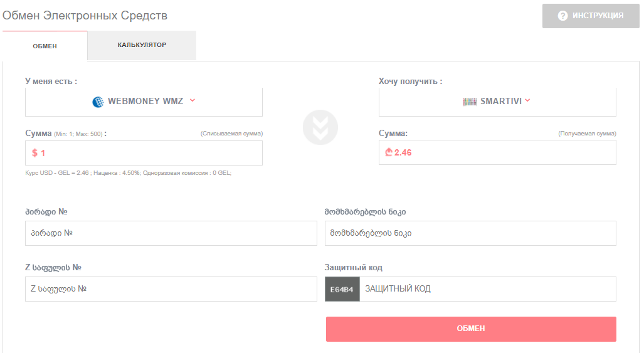Select the ОБМЕН tab
644x353 pixels.
coord(45,46)
